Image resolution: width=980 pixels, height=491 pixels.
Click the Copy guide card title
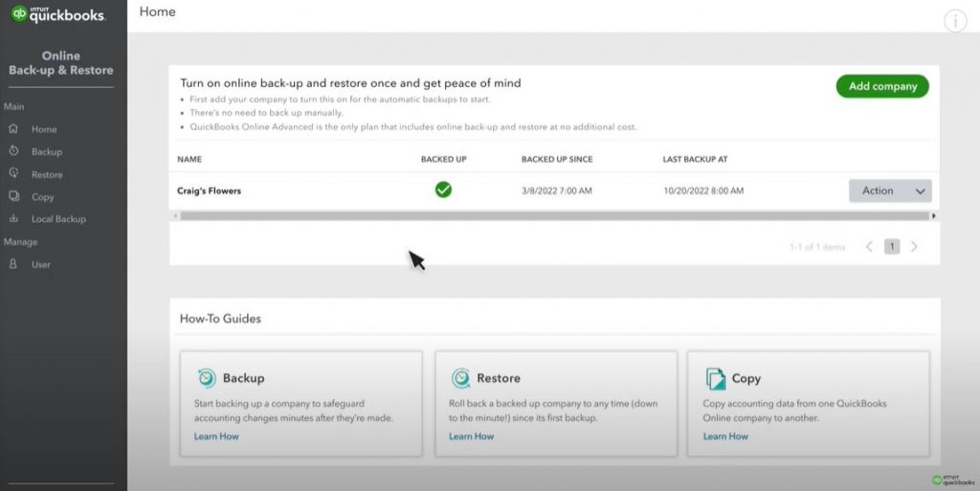click(x=746, y=379)
